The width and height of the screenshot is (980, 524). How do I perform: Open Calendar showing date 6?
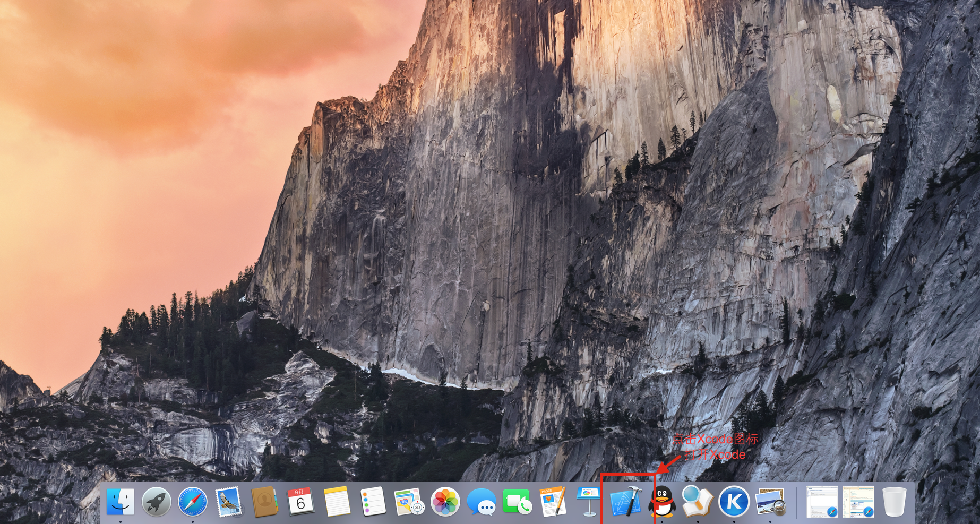[x=300, y=502]
